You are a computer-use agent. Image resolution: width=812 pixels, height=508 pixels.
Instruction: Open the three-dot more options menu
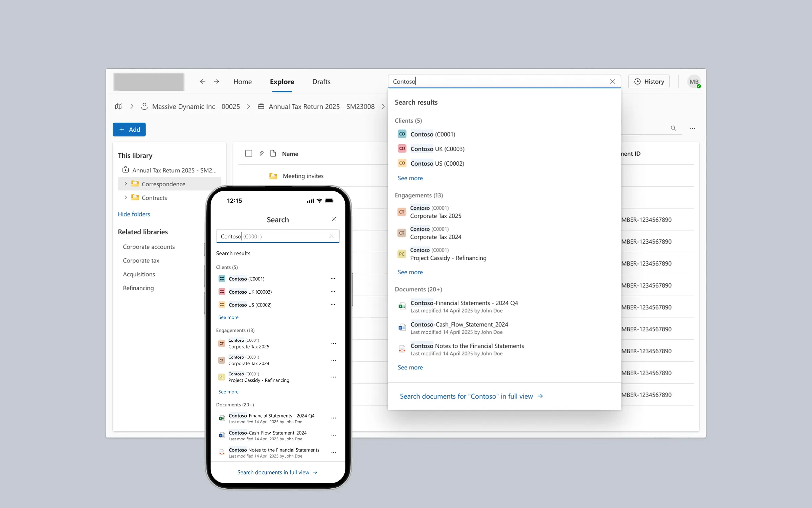[692, 128]
